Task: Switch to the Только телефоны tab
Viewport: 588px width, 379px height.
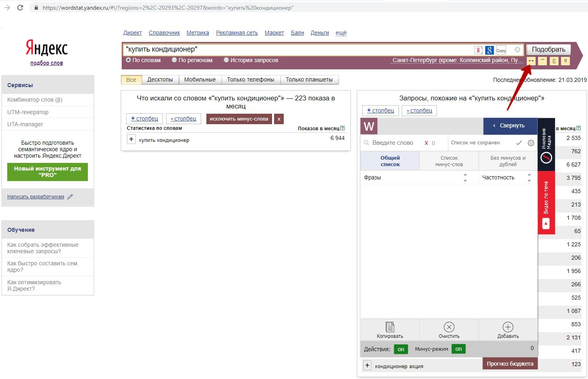Action: (251, 80)
